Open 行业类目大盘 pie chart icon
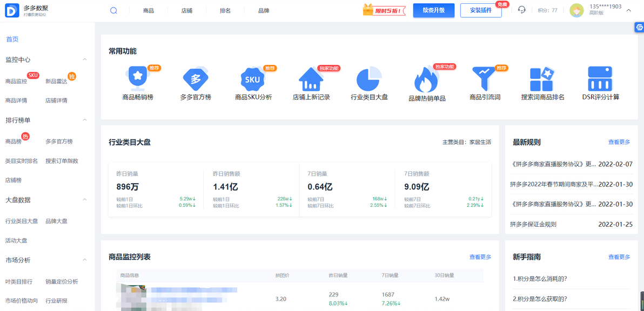 [370, 78]
